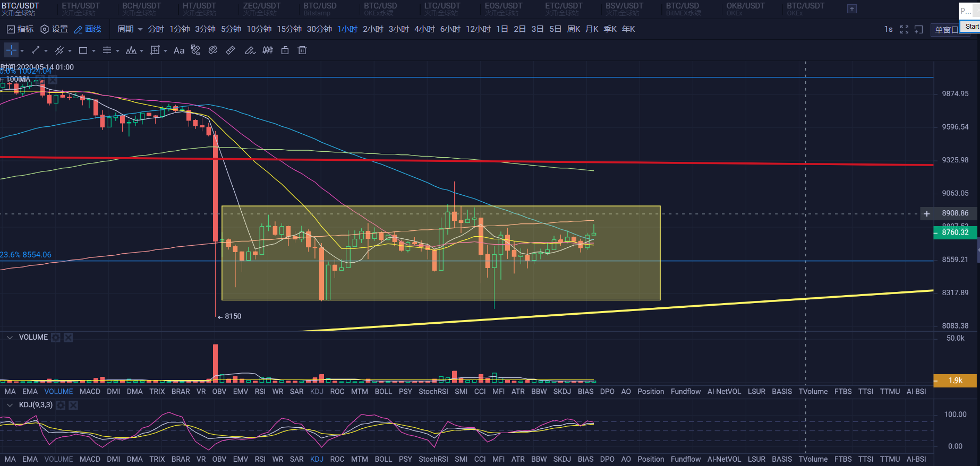Open the 周期 period dropdown
Image resolution: width=980 pixels, height=466 pixels.
tap(130, 29)
